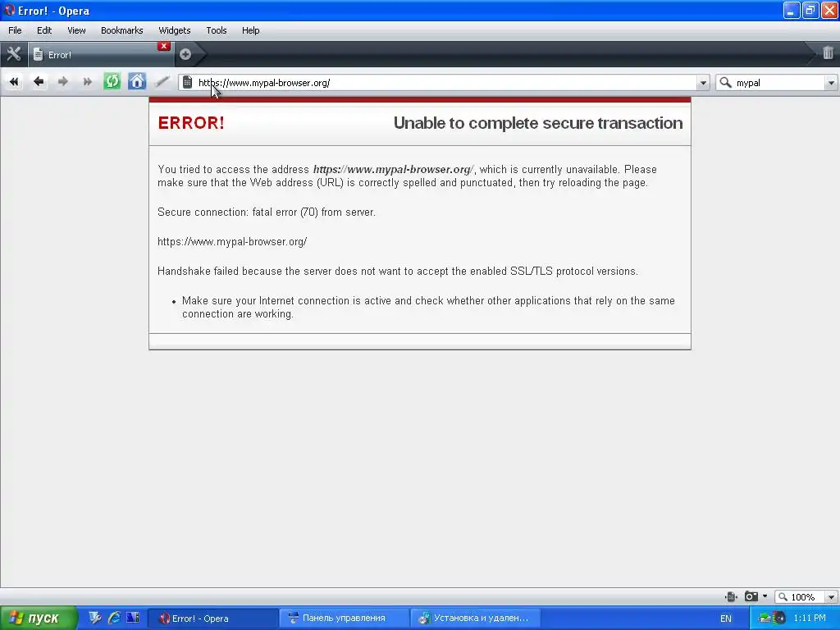This screenshot has width=840, height=630.
Task: Click the red ERROR! heading
Action: tap(190, 123)
